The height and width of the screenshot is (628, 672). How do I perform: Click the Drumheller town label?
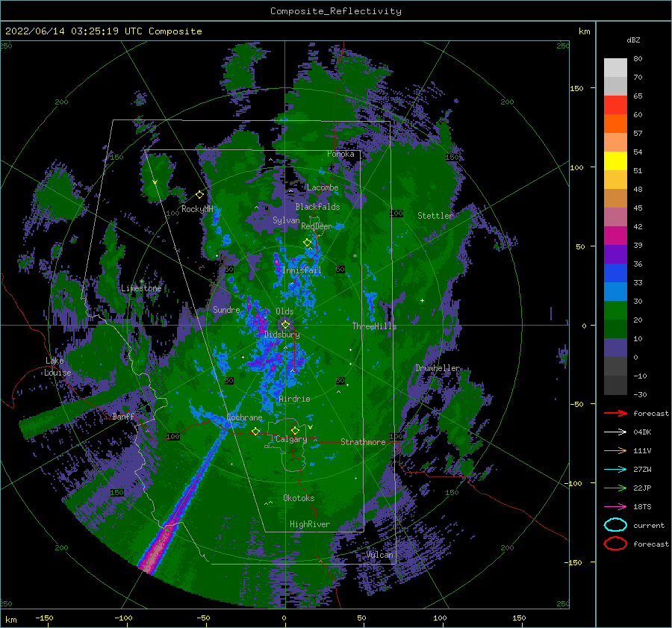click(x=438, y=368)
